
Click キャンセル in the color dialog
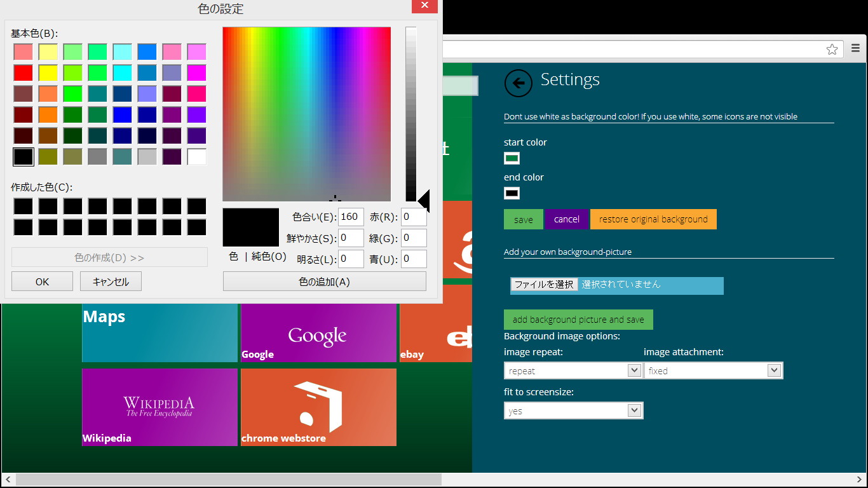[111, 281]
